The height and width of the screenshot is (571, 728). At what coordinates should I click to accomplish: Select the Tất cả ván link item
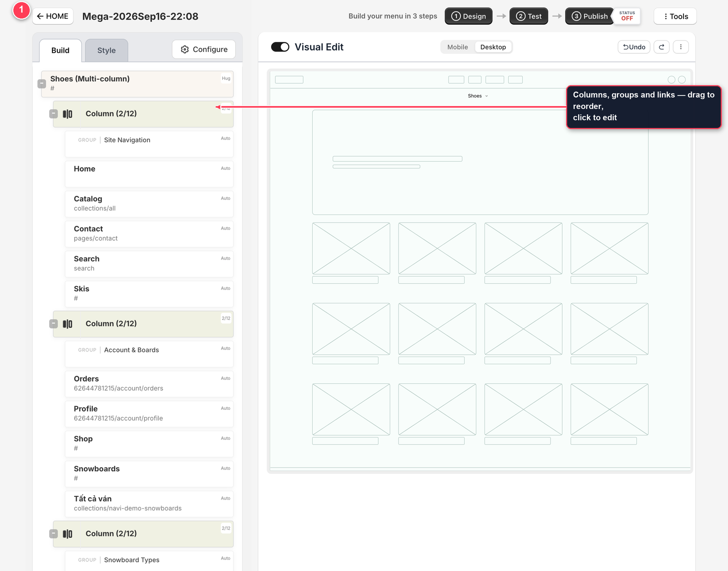point(149,504)
